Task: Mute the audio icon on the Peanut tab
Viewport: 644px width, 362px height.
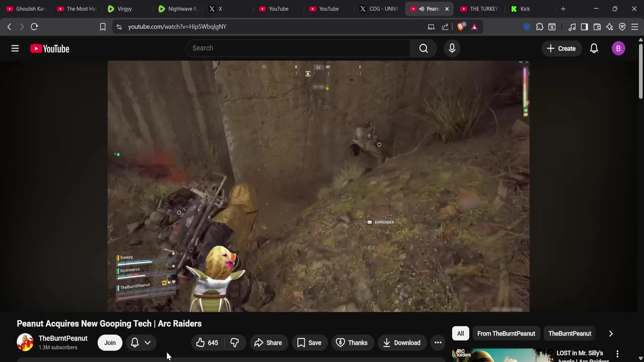Action: click(x=422, y=9)
